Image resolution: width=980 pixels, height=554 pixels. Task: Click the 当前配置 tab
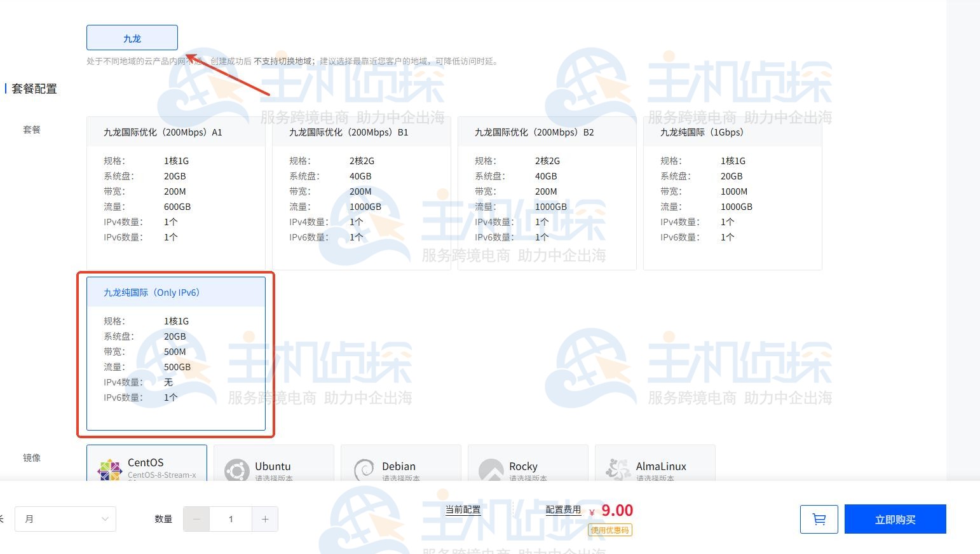[462, 509]
